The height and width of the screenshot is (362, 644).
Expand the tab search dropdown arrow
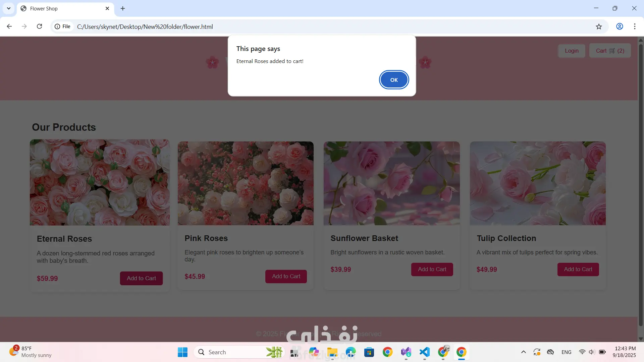click(x=9, y=8)
